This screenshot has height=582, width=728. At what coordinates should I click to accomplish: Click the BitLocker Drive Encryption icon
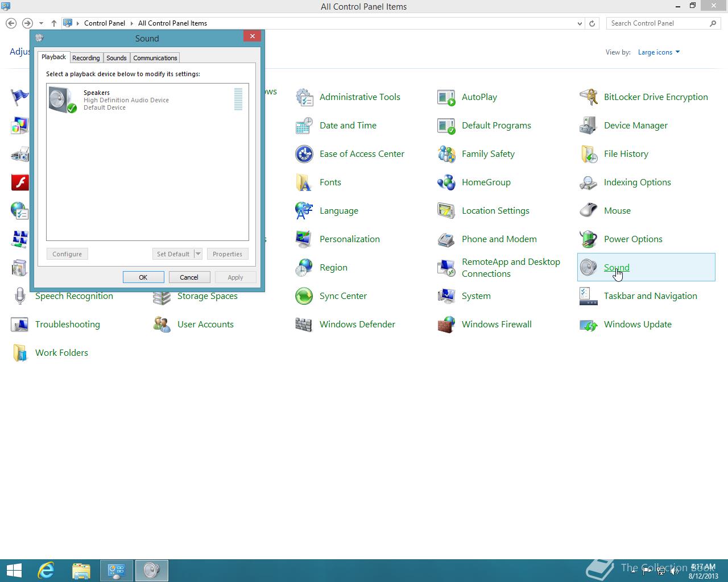(589, 97)
